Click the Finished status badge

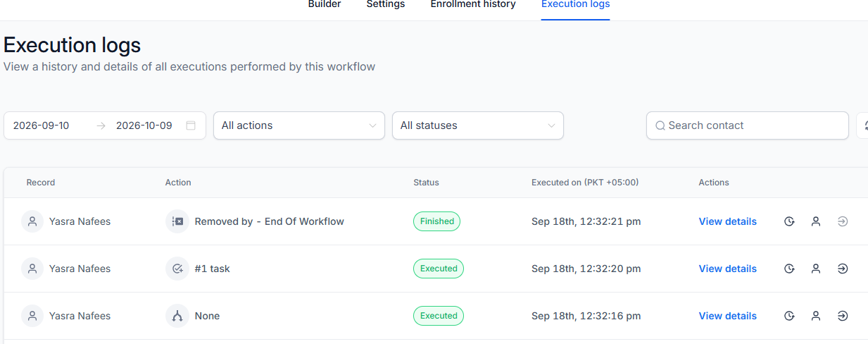pos(437,221)
